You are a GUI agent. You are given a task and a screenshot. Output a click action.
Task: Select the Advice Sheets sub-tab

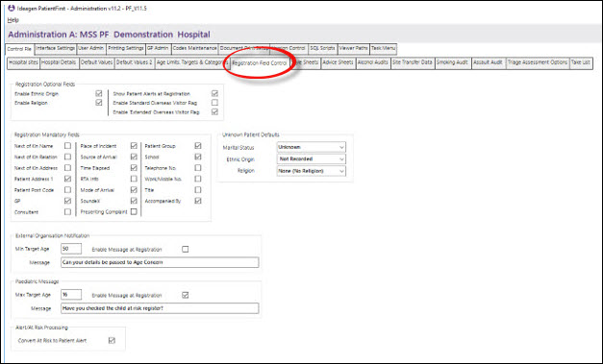(x=338, y=63)
